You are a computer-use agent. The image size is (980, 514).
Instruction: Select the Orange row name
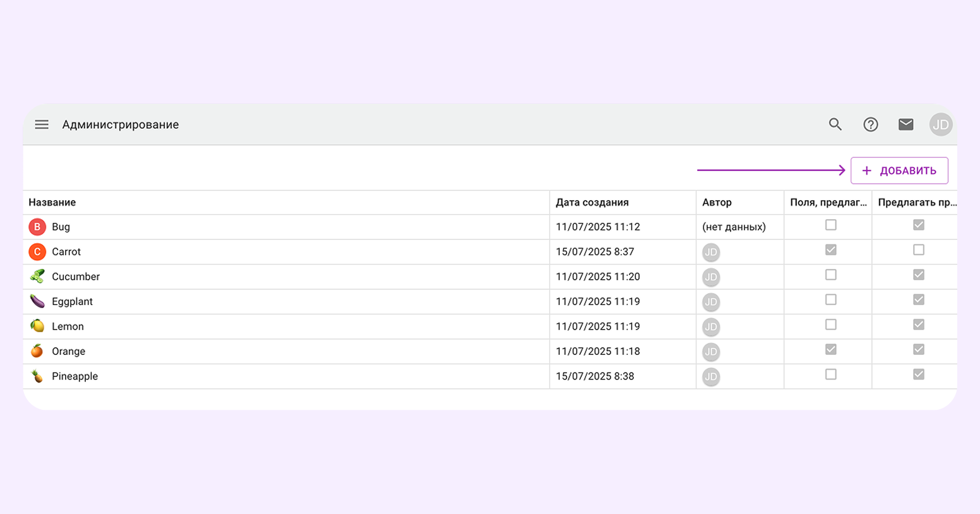point(68,351)
